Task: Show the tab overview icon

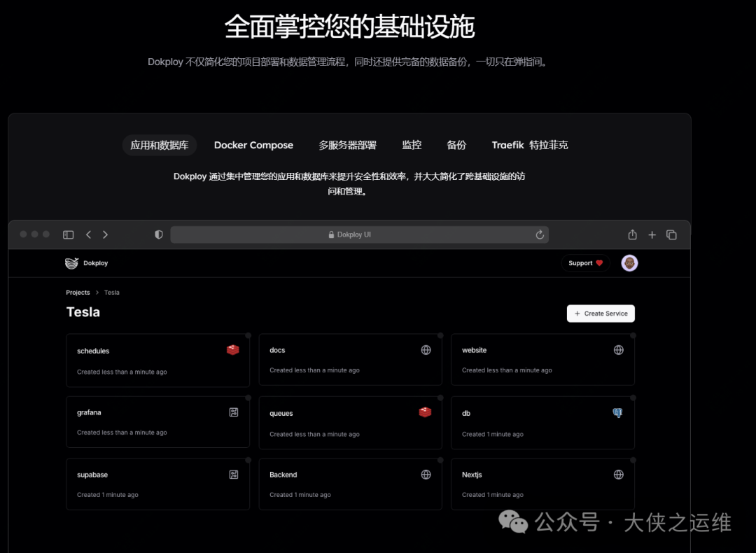Action: [x=671, y=234]
